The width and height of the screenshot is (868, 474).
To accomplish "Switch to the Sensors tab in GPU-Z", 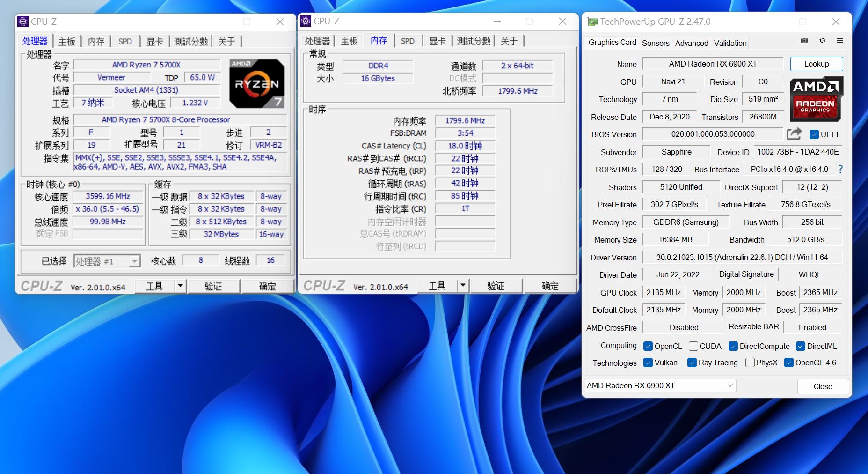I will [656, 43].
